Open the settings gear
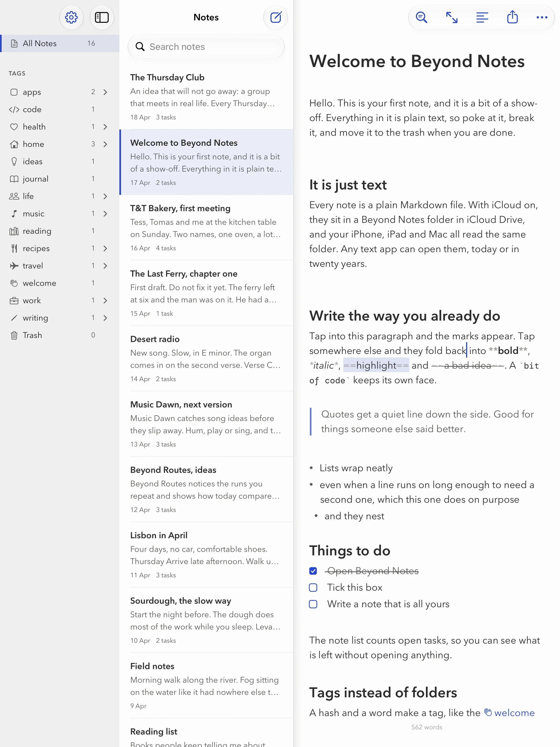This screenshot has height=747, width=560. [x=71, y=18]
